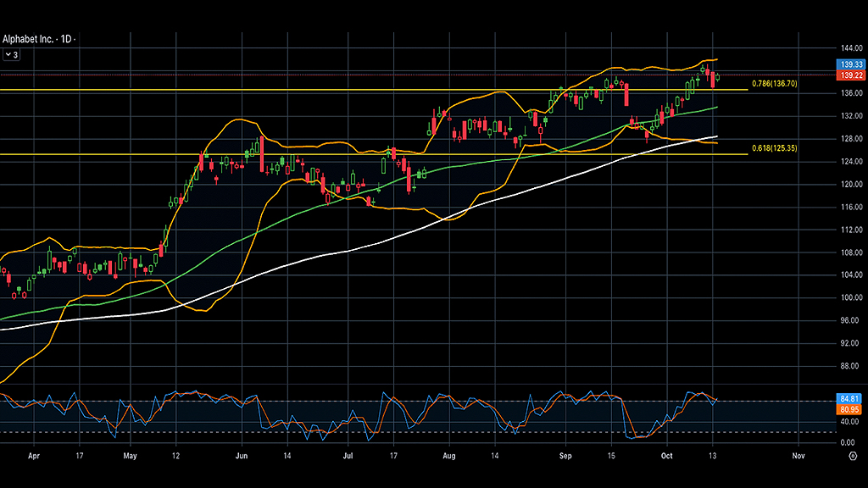Click the 96.00 price axis label

coord(851,320)
